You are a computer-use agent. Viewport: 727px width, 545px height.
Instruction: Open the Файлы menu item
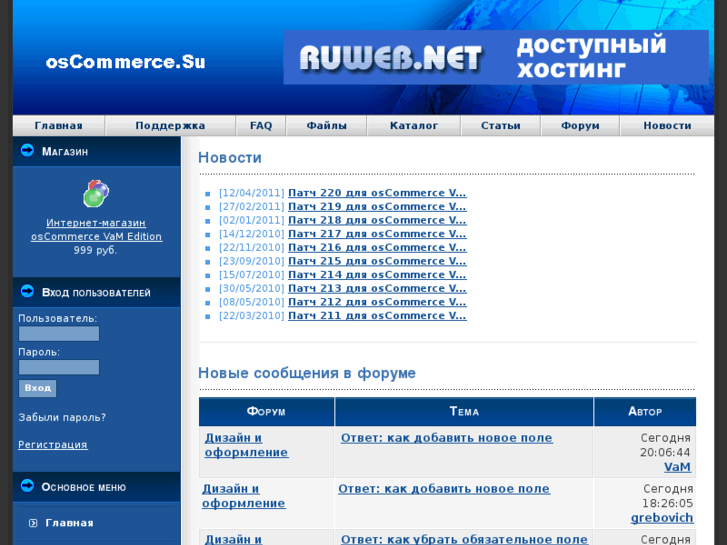tap(326, 126)
